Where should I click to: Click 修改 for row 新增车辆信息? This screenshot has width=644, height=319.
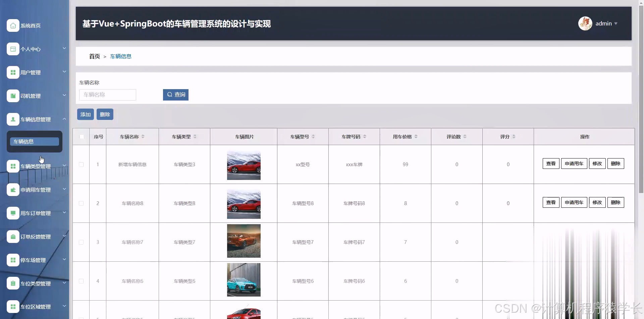(597, 164)
